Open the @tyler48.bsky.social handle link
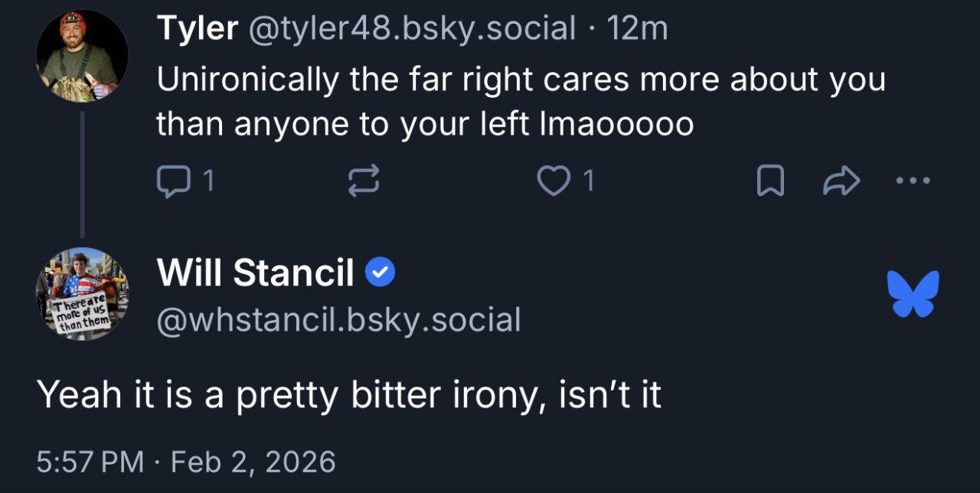Screen dimensions: 980x493 pyautogui.click(x=410, y=29)
